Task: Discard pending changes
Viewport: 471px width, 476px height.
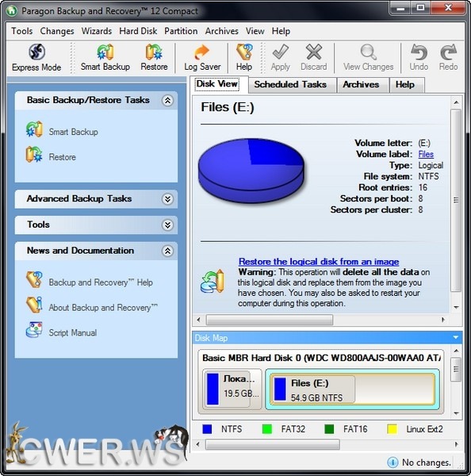Action: click(314, 58)
